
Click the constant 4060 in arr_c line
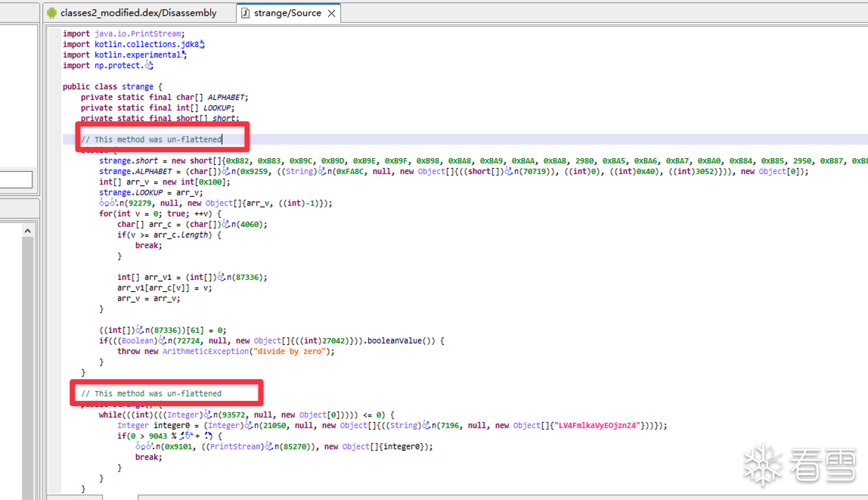pyautogui.click(x=249, y=224)
